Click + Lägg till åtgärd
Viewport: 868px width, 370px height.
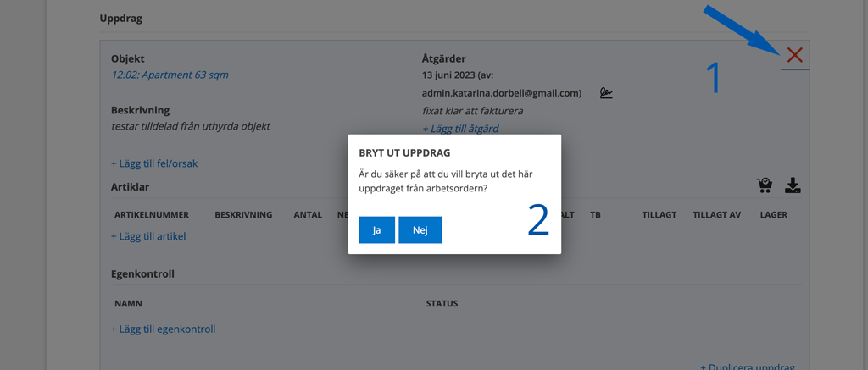[x=460, y=129]
